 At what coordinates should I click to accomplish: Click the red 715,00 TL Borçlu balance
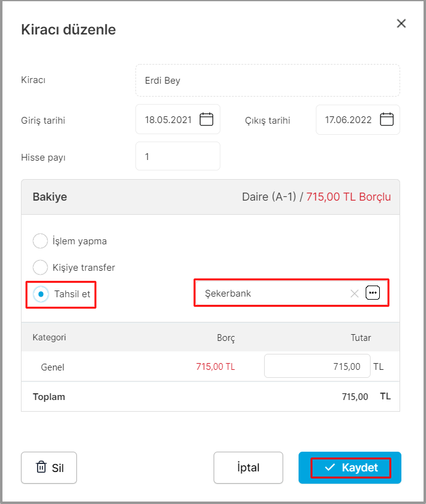(x=348, y=197)
